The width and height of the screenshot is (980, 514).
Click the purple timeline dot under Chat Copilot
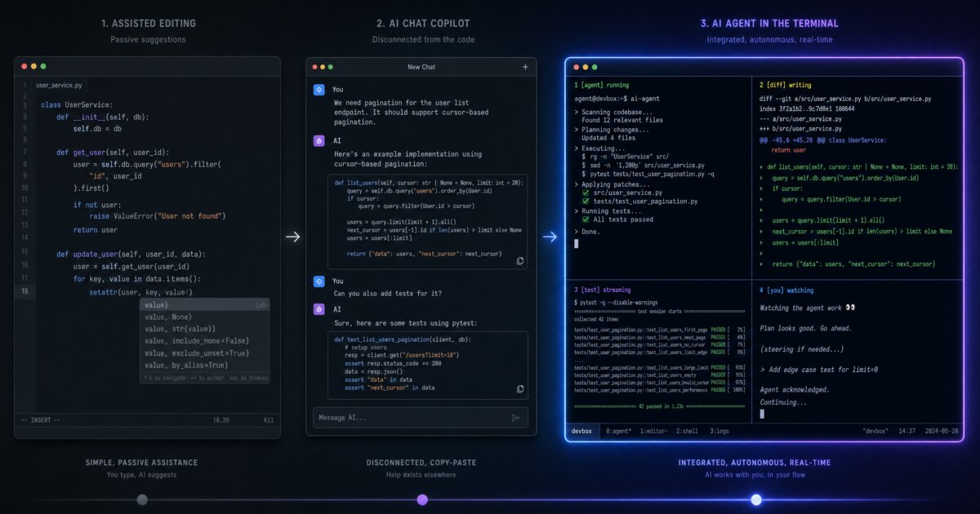pos(422,499)
